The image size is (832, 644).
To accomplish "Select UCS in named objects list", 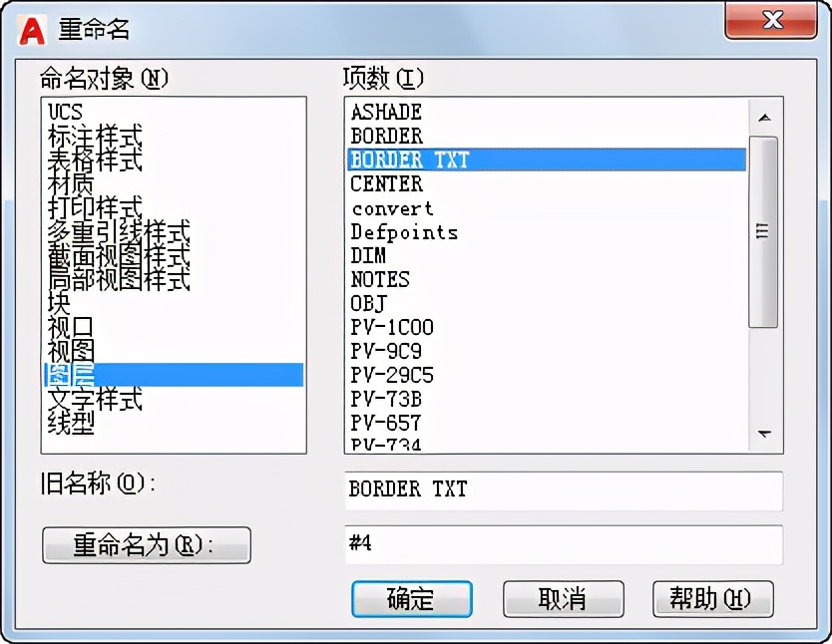I will coord(174,112).
